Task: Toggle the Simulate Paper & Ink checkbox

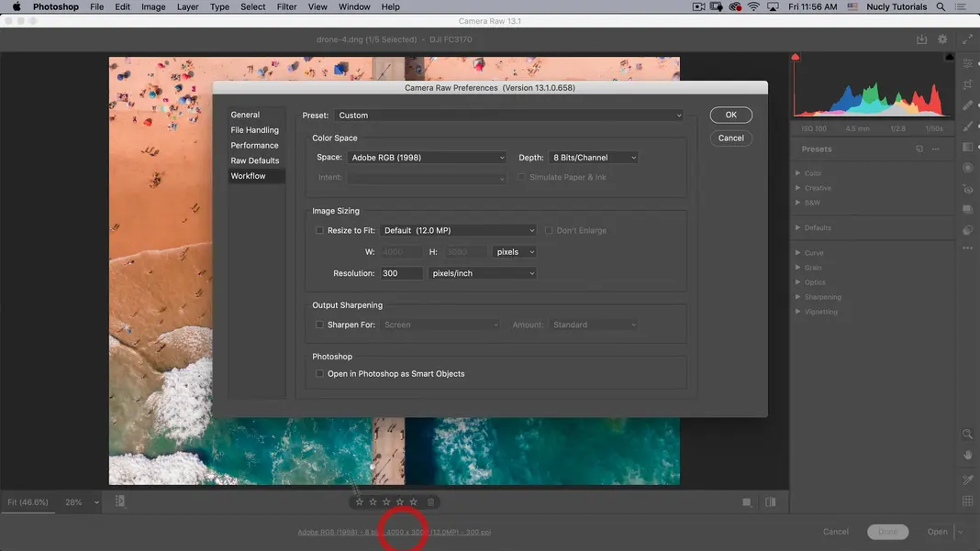Action: pyautogui.click(x=521, y=178)
